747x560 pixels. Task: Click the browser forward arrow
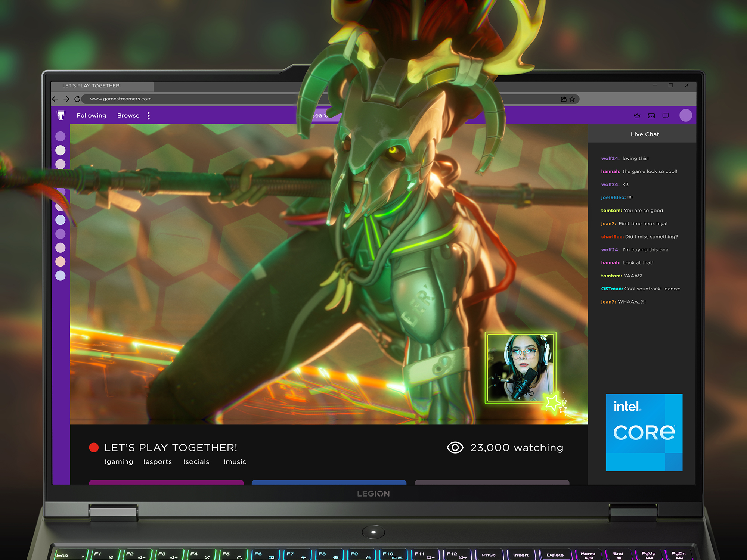[x=66, y=99]
